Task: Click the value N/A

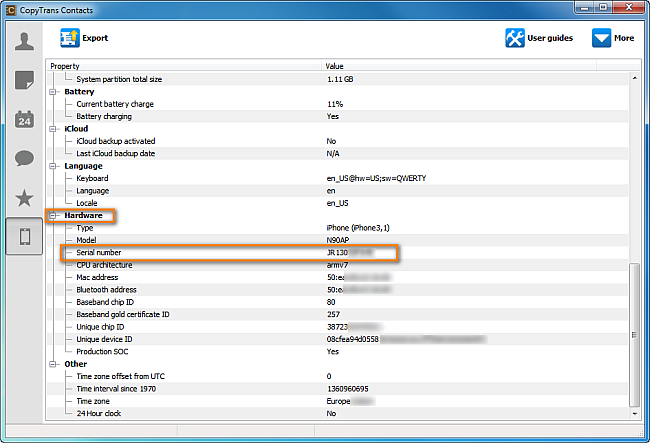Action: point(333,154)
